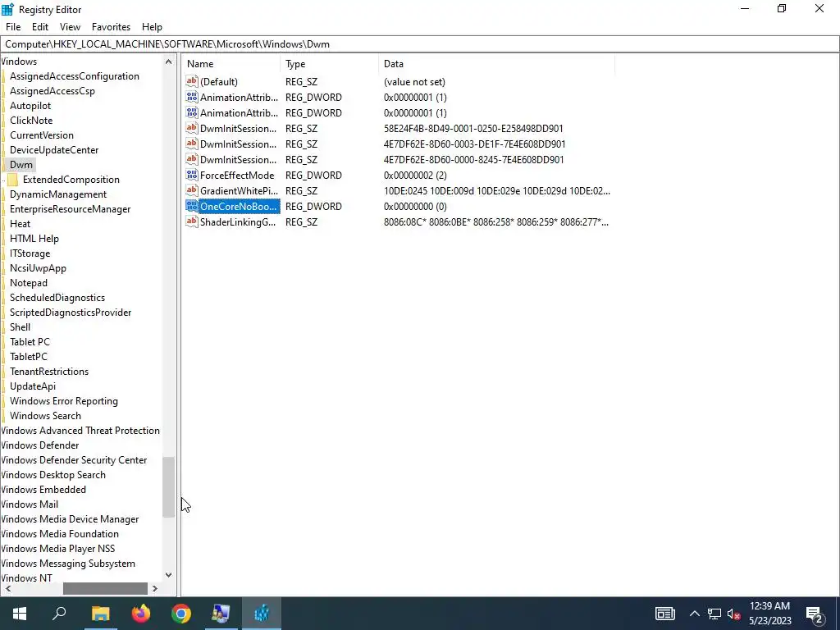This screenshot has width=840, height=630.
Task: Select the EnterpriseResourceManager key
Action: tap(71, 209)
